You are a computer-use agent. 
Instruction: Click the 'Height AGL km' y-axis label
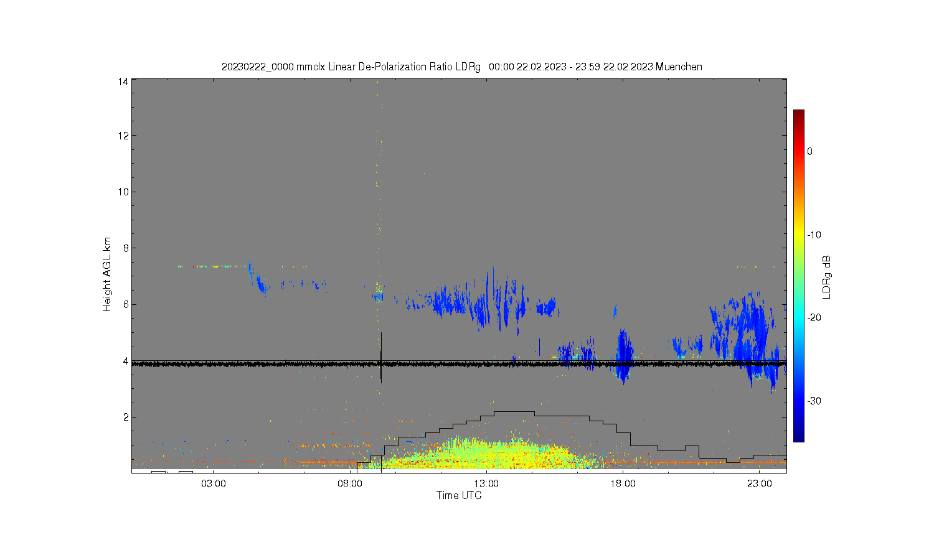pos(107,274)
